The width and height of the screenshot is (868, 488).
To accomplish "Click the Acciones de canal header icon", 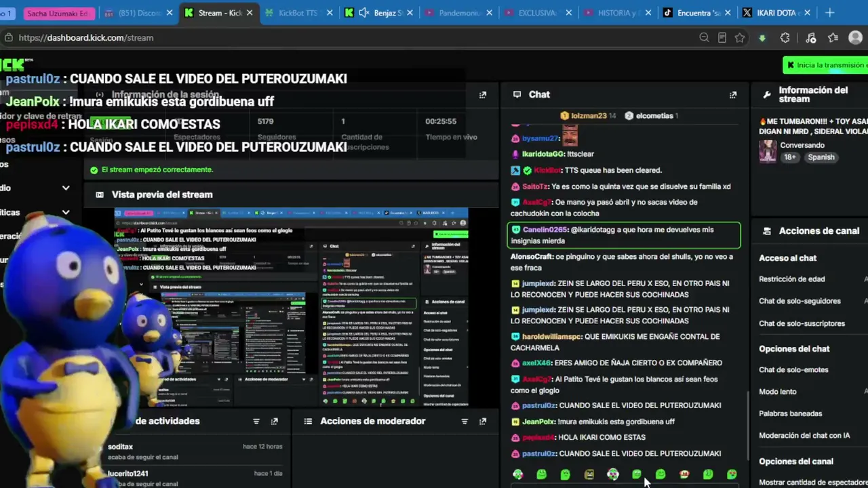I will click(x=767, y=231).
